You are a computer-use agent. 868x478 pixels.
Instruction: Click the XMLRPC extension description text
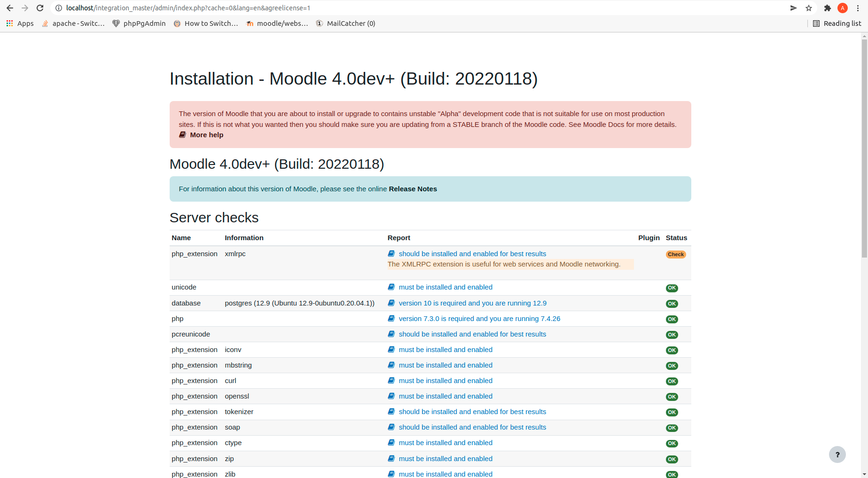[504, 264]
